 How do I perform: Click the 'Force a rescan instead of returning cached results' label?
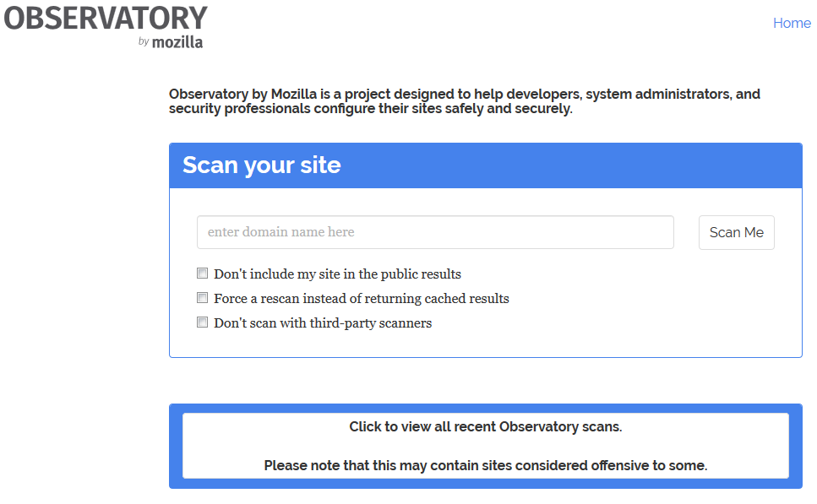pos(361,298)
